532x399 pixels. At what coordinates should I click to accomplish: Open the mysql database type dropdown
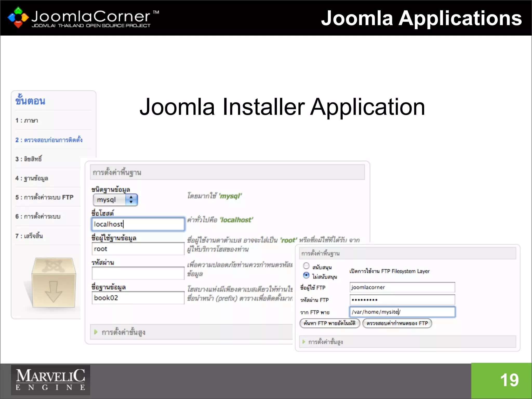115,200
